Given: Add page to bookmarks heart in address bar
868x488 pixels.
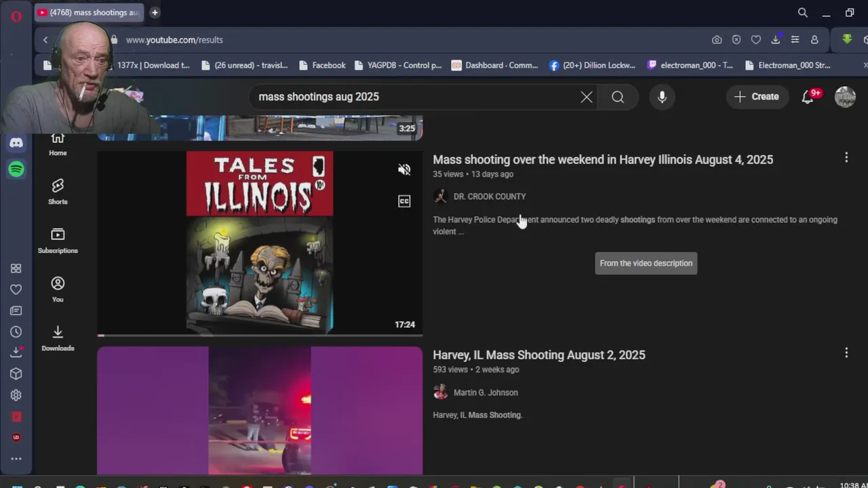Looking at the screenshot, I should click(756, 40).
